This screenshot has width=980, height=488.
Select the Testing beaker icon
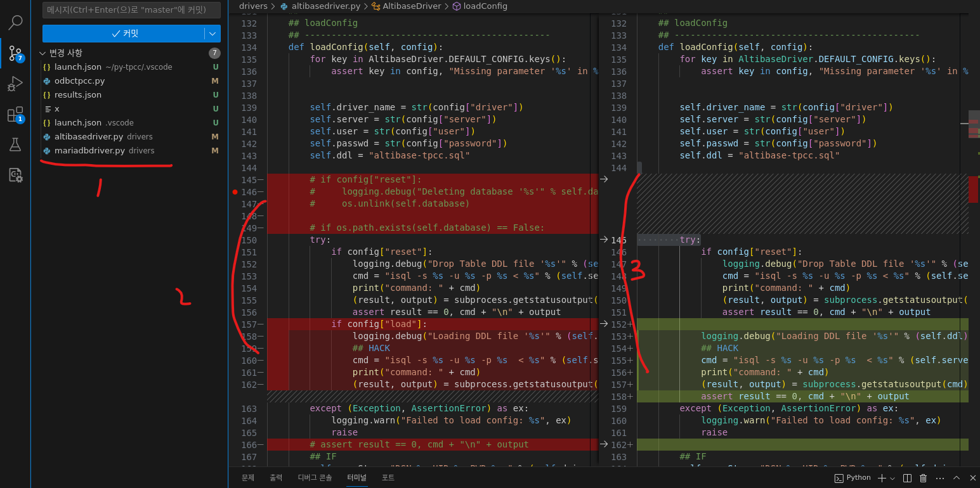15,144
